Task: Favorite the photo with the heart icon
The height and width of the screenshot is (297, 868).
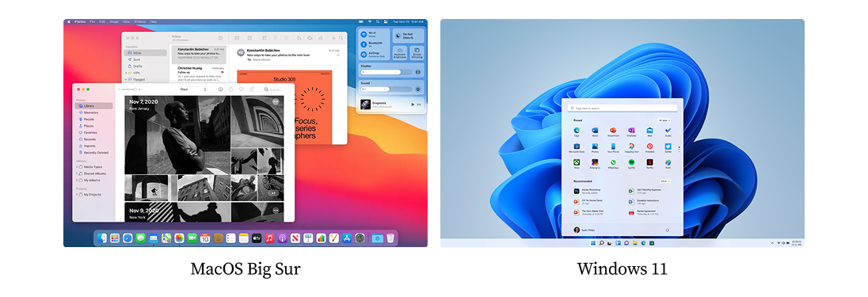Action: [x=241, y=89]
